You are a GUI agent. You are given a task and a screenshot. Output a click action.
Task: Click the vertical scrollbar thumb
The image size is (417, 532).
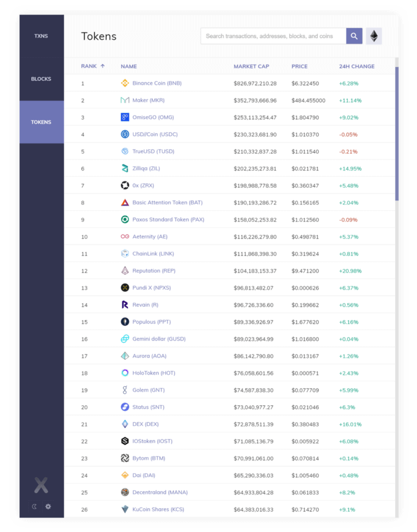pyautogui.click(x=397, y=134)
